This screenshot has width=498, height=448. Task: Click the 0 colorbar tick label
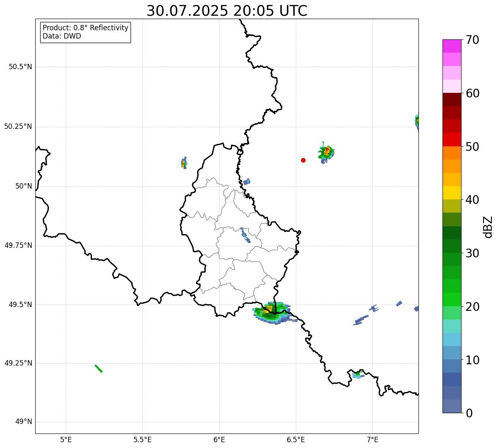click(x=469, y=413)
